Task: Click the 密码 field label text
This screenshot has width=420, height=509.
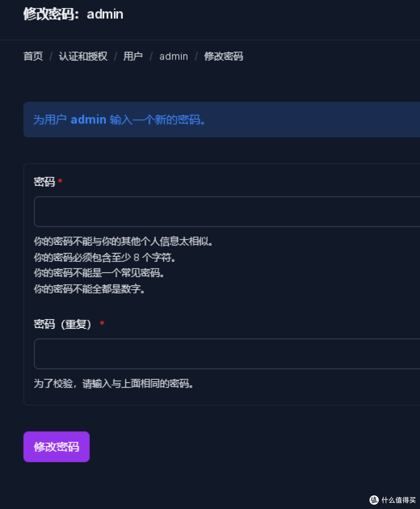Action: coord(44,181)
